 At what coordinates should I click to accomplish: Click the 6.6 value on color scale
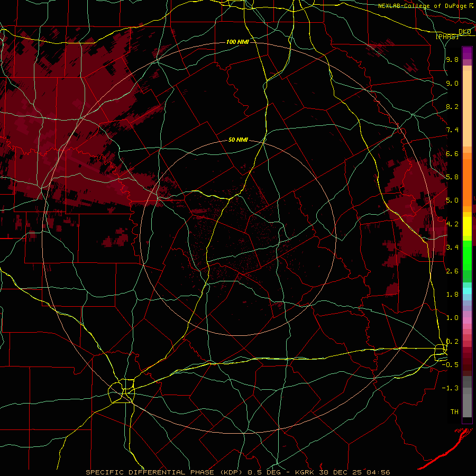[x=452, y=153]
